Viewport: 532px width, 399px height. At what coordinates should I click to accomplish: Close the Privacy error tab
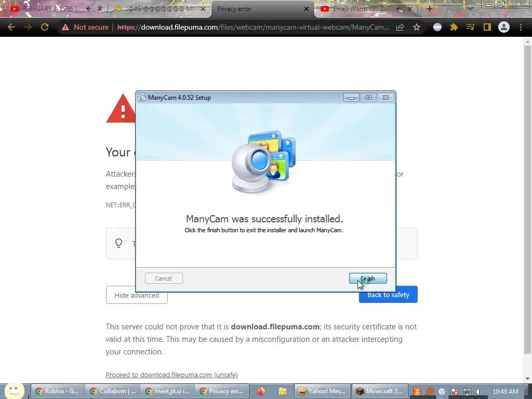(307, 9)
